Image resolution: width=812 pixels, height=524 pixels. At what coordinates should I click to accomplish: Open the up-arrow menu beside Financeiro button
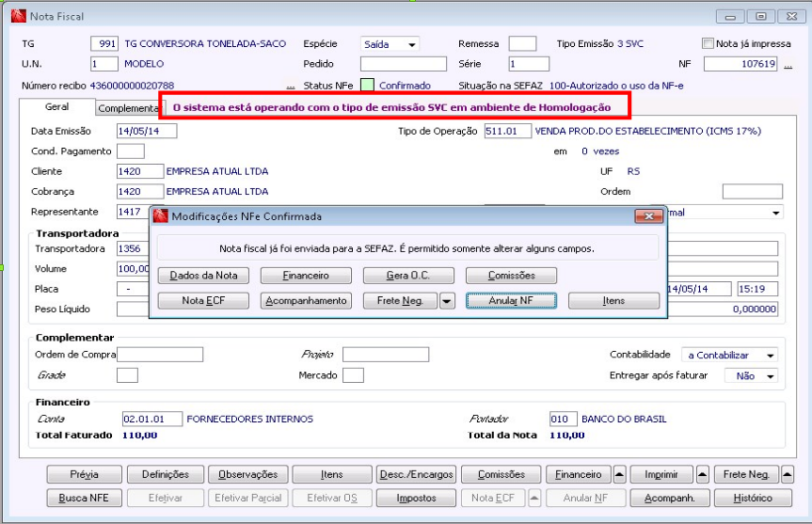(619, 474)
